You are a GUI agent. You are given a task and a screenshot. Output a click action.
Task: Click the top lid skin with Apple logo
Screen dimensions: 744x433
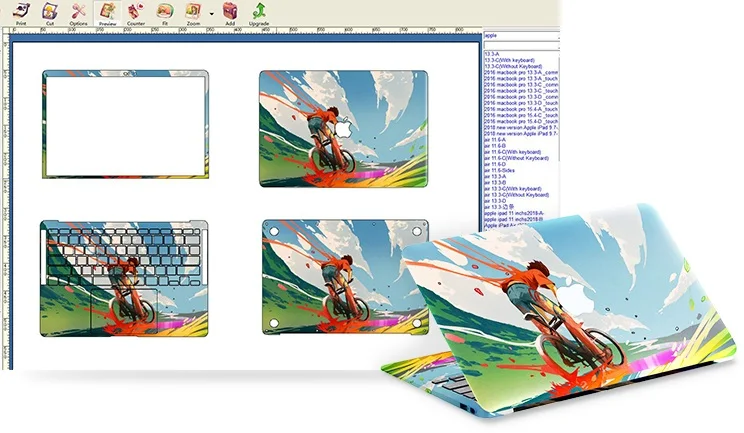[343, 129]
